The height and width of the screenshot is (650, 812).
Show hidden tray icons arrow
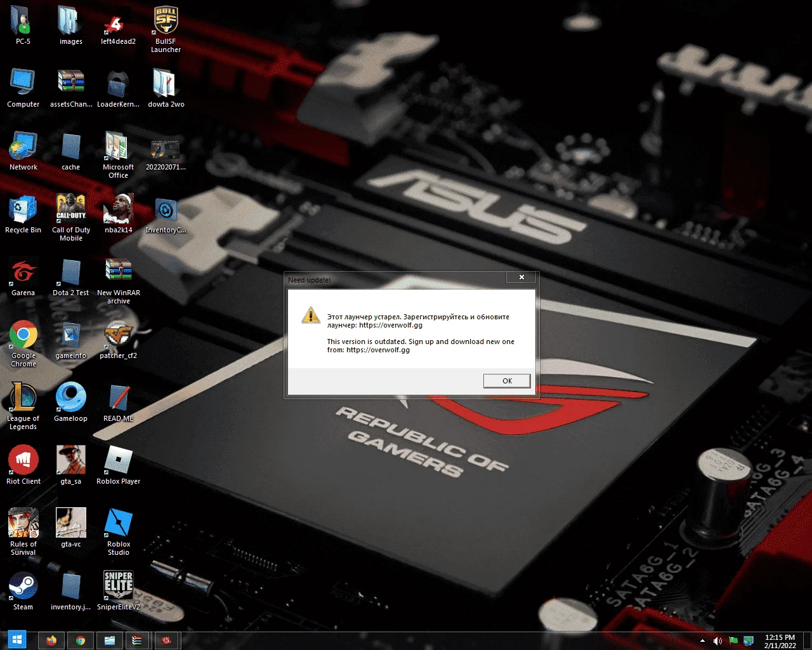pos(702,641)
